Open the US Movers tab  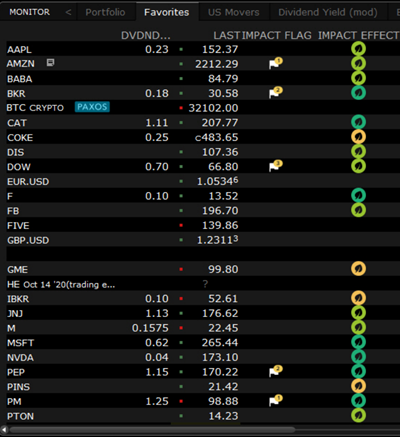(x=234, y=12)
